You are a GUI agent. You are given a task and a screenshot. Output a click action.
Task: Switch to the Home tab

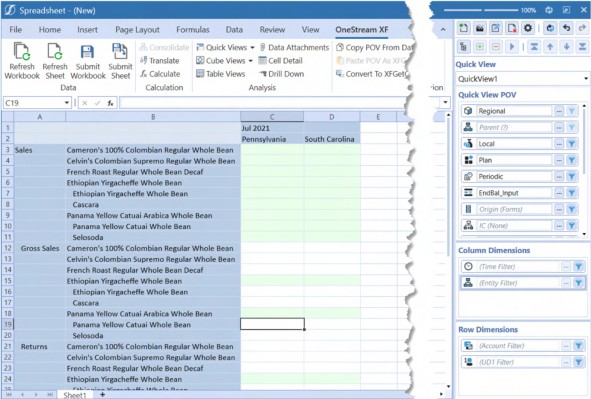[x=50, y=29]
